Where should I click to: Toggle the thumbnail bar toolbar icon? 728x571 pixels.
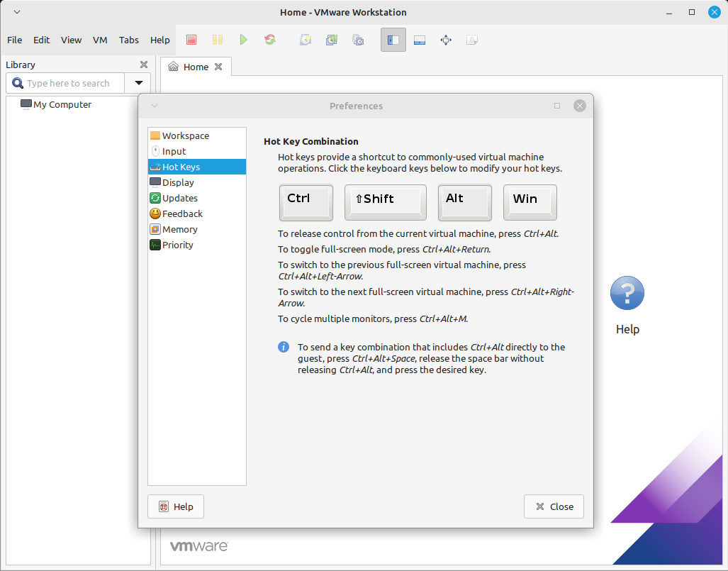[x=420, y=40]
